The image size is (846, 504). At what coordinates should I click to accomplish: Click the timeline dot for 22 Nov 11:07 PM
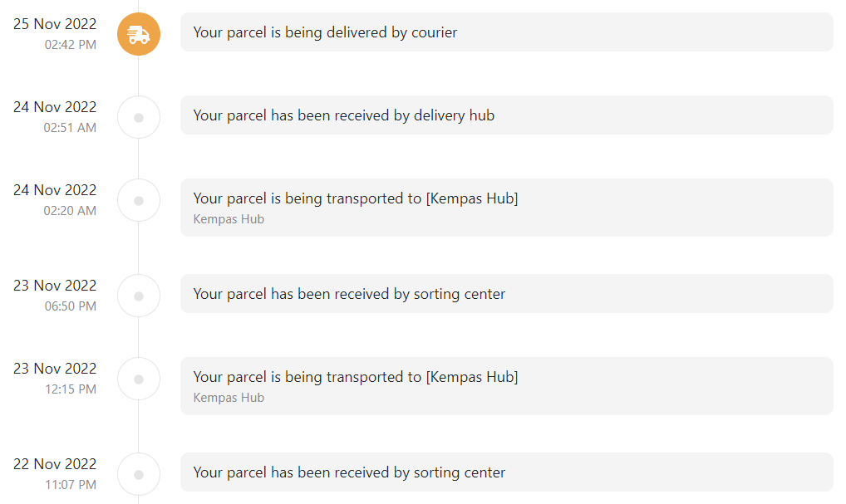coord(139,474)
